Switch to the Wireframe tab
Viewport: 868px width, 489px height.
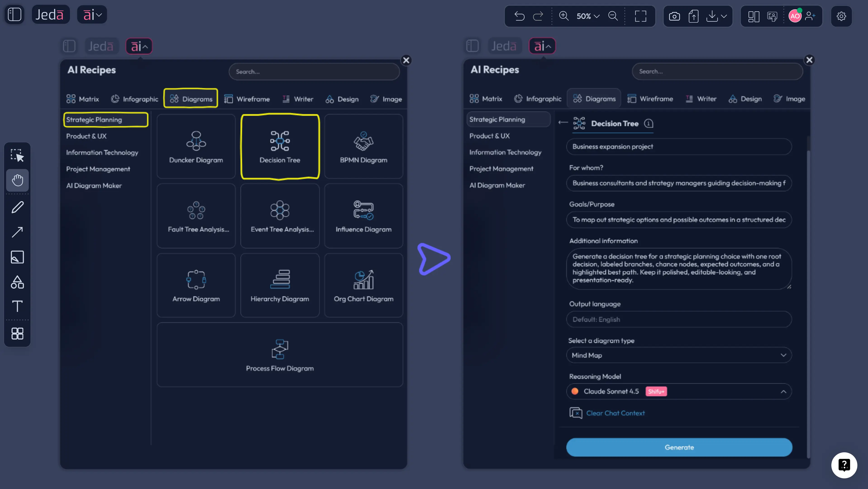248,99
